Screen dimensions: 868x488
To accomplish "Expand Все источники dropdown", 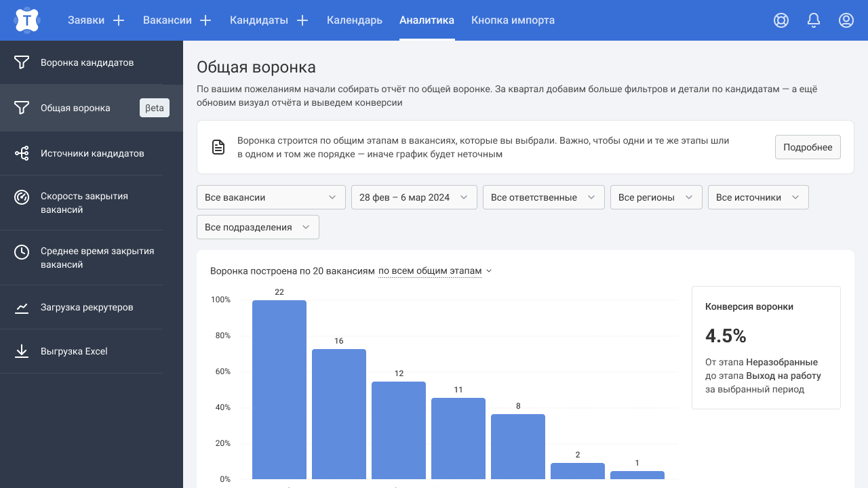I will click(x=758, y=197).
